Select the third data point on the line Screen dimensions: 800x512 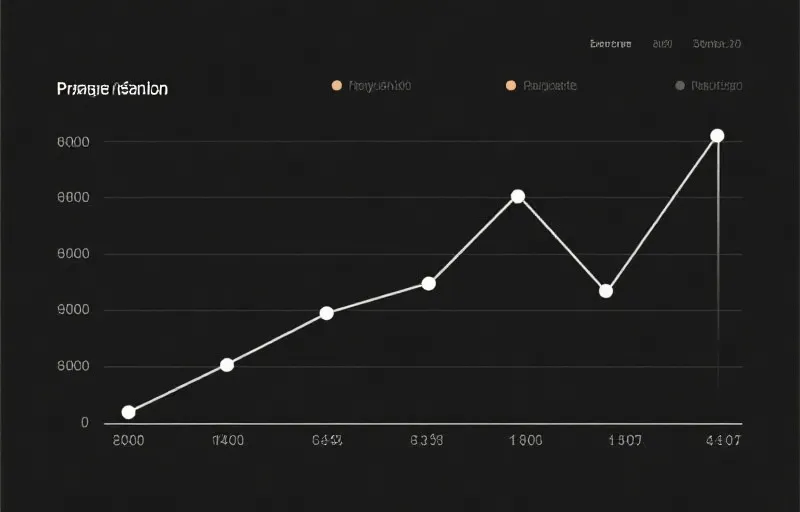[x=326, y=313]
